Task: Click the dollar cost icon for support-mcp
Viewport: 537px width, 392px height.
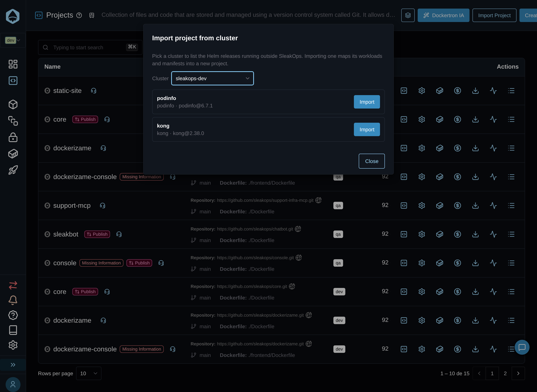Action: (457, 206)
